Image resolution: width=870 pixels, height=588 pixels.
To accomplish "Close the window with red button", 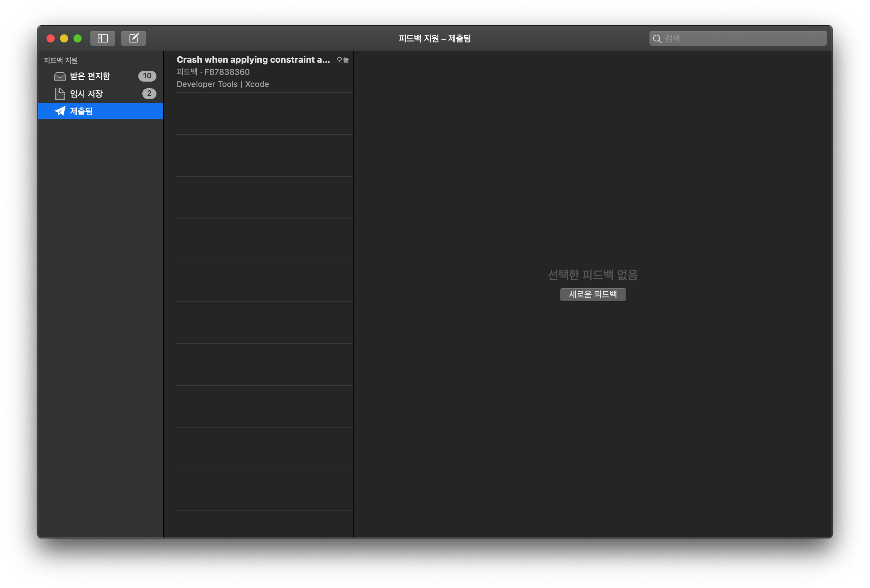I will click(51, 38).
